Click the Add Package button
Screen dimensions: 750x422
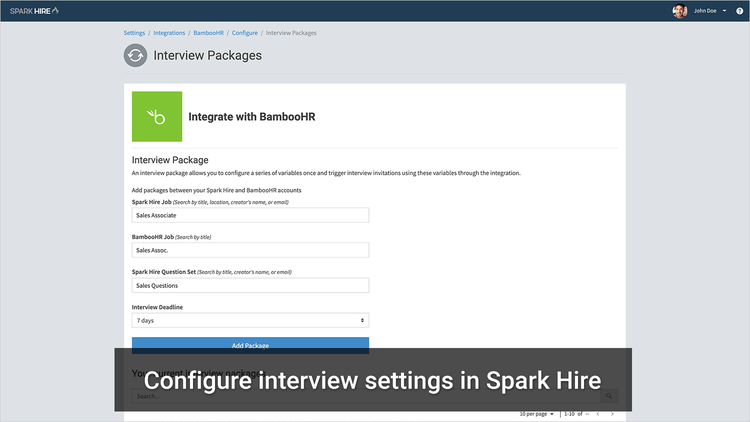click(250, 345)
